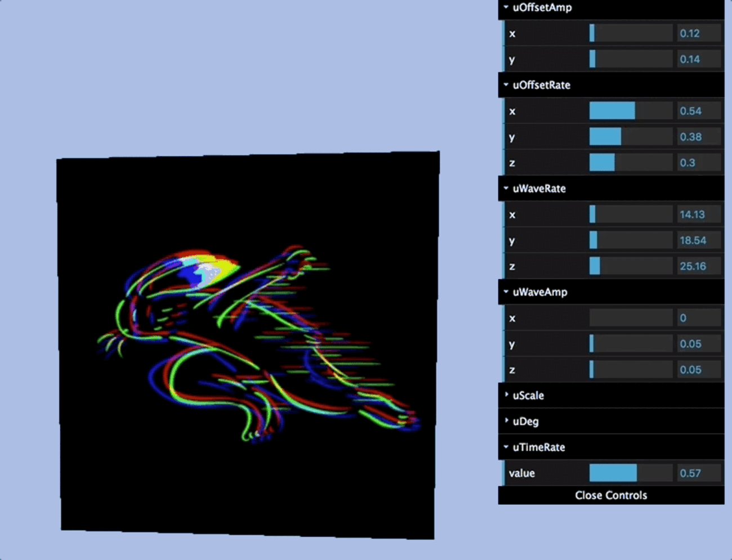Click the uTimeRate value field 0.57
Screen dimensions: 732x560
(x=698, y=473)
